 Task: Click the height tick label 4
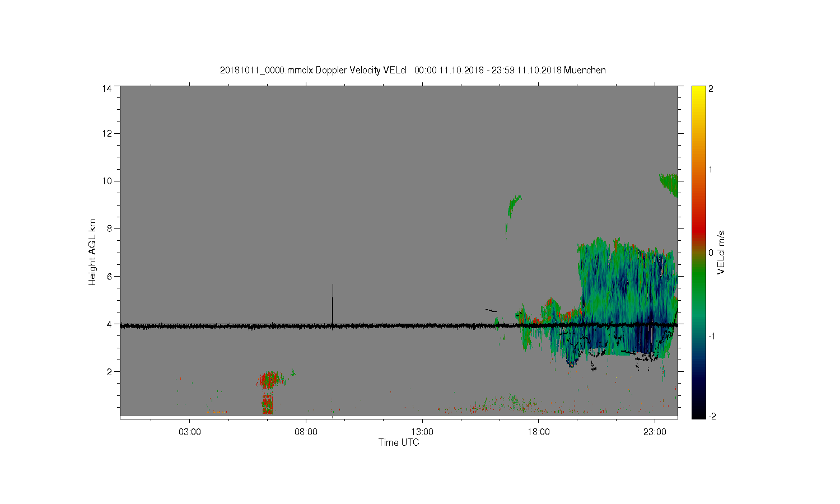point(109,324)
